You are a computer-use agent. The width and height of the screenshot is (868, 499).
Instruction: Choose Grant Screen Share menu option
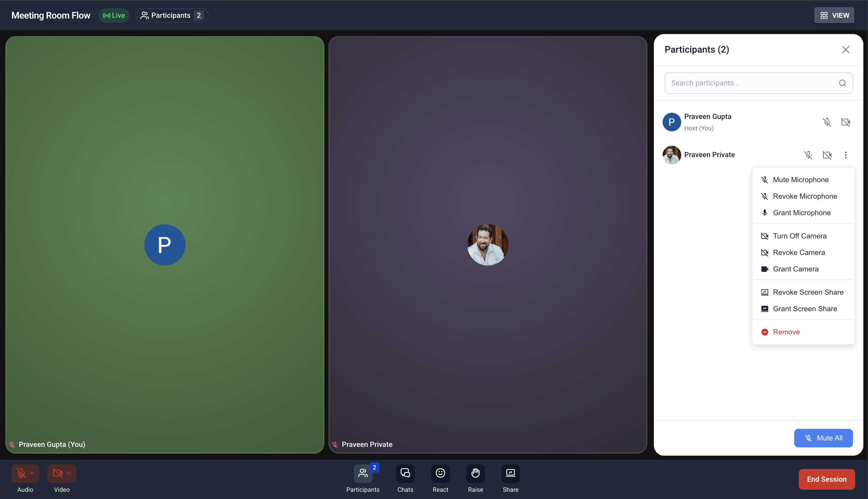(805, 309)
